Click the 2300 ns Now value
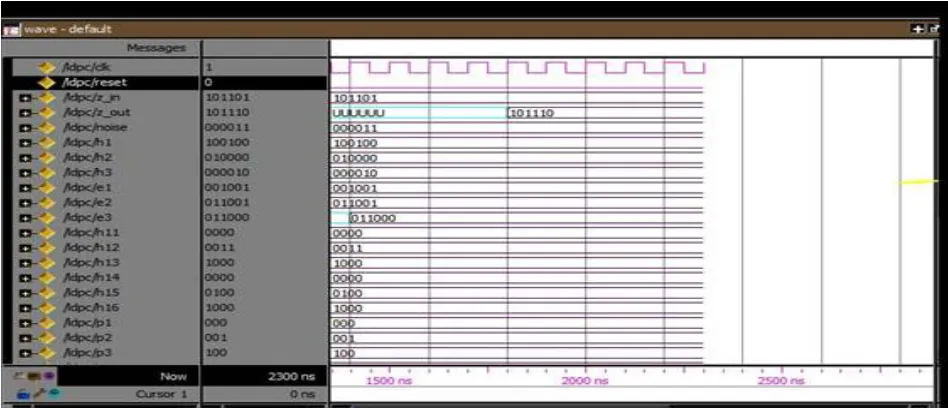 pos(291,377)
